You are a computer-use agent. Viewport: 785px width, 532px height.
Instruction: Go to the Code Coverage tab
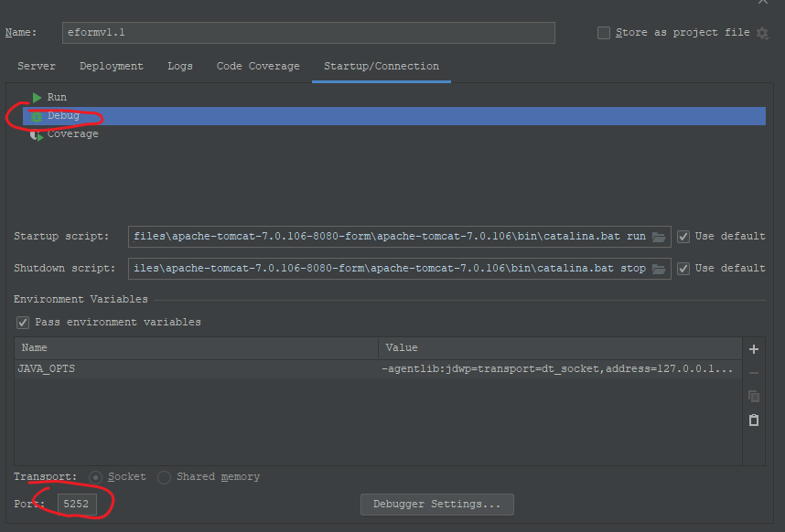[x=258, y=67]
